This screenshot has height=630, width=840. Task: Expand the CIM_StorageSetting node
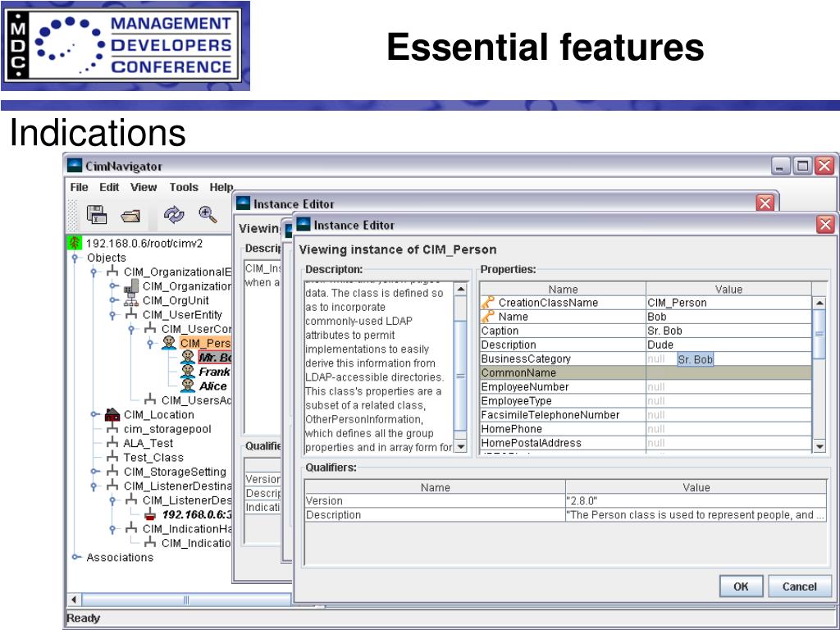pos(95,472)
